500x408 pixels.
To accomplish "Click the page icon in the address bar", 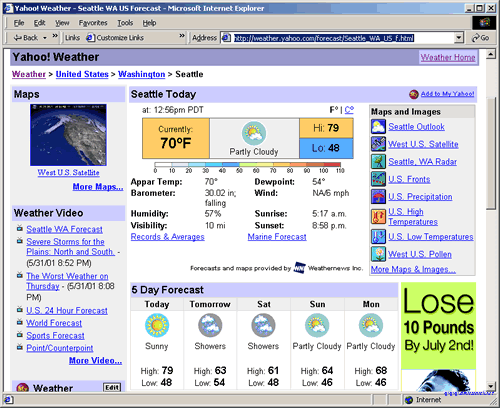I will click(226, 38).
